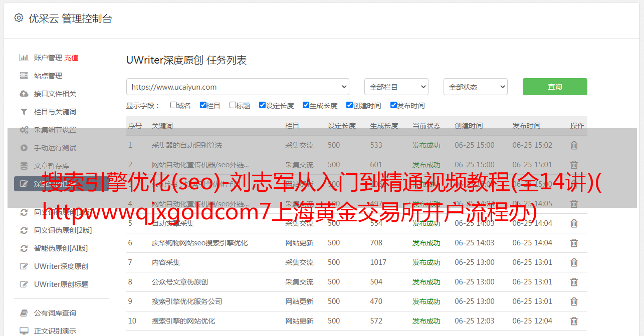Image resolution: width=644 pixels, height=336 pixels.
Task: Enable the 标题 display field checkbox
Action: (233, 105)
